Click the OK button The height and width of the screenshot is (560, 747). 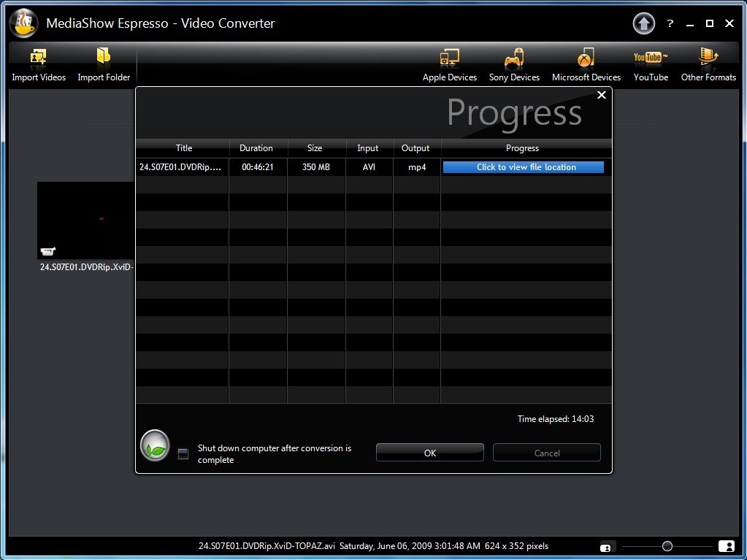pyautogui.click(x=429, y=453)
